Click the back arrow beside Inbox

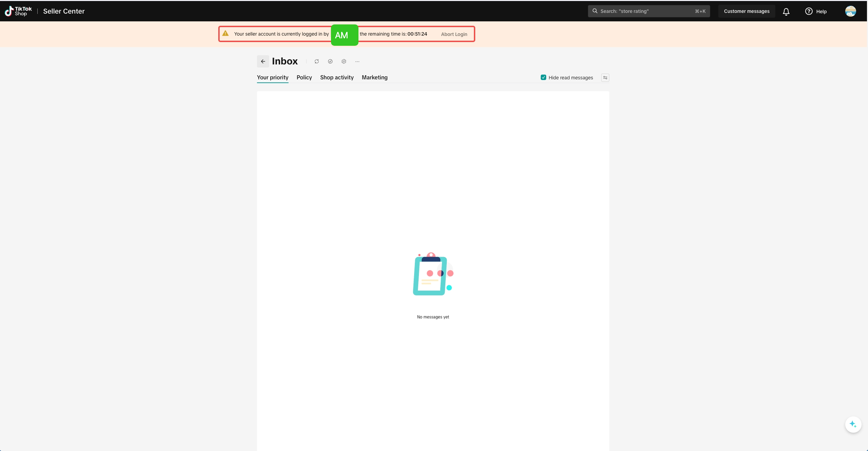point(263,61)
